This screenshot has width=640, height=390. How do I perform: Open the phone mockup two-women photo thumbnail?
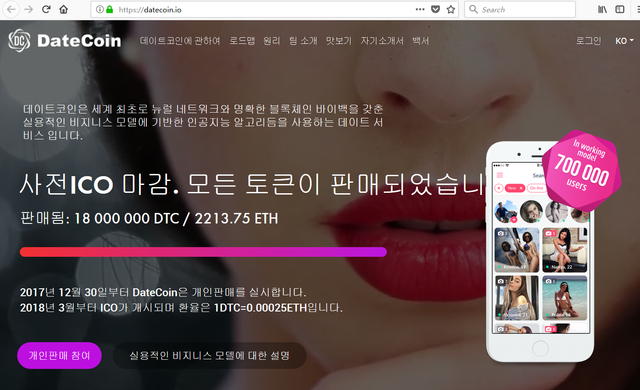coord(517,250)
